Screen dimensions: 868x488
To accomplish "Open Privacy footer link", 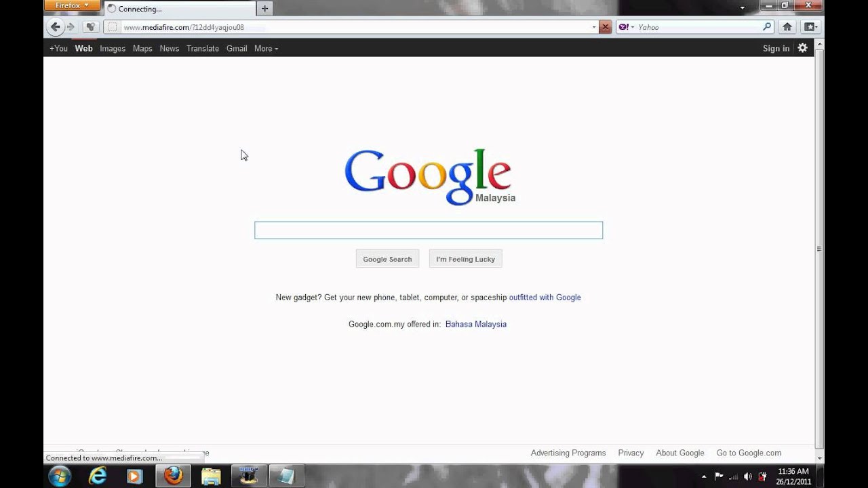I will tap(631, 453).
